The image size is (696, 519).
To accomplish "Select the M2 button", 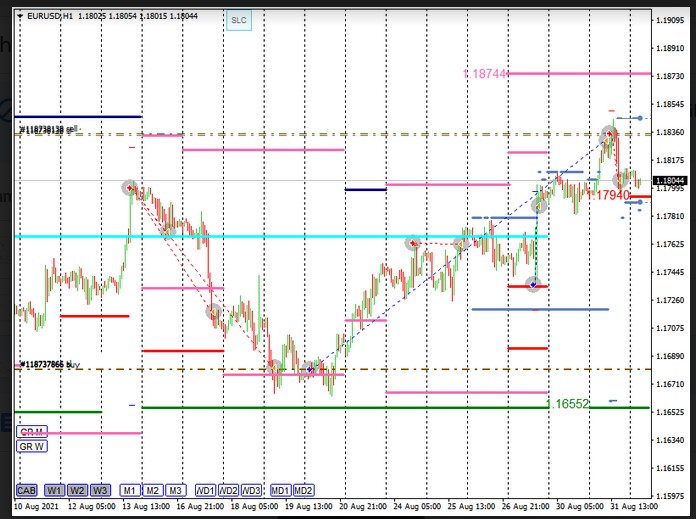I will coord(152,490).
